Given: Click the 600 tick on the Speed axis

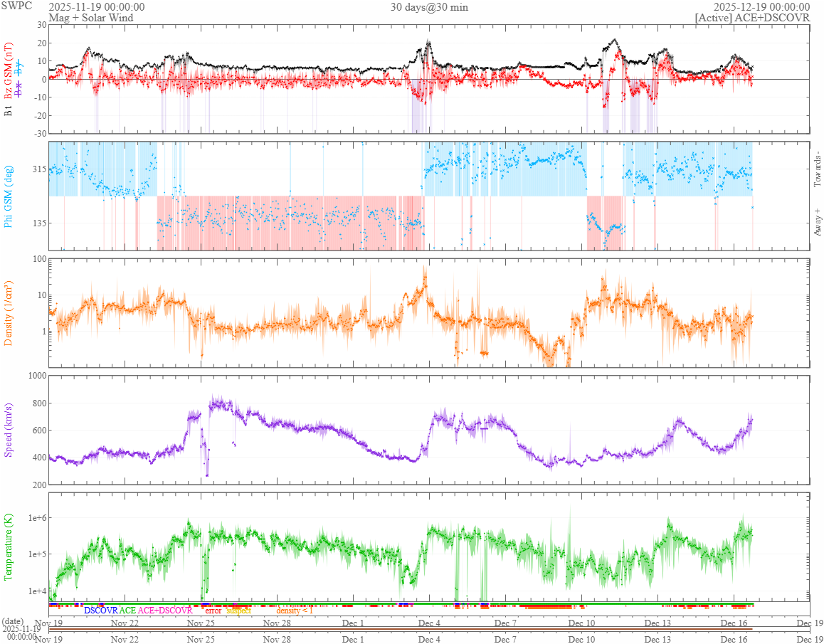Looking at the screenshot, I should coord(39,431).
